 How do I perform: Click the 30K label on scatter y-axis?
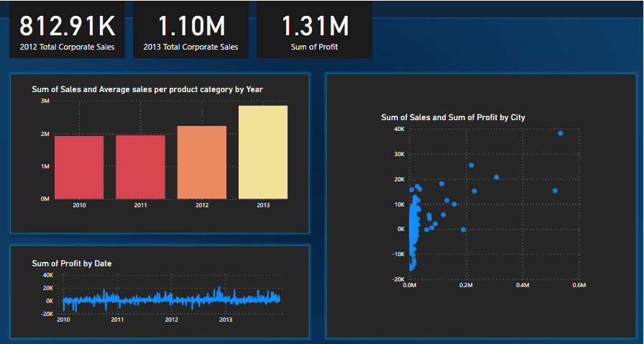point(400,154)
